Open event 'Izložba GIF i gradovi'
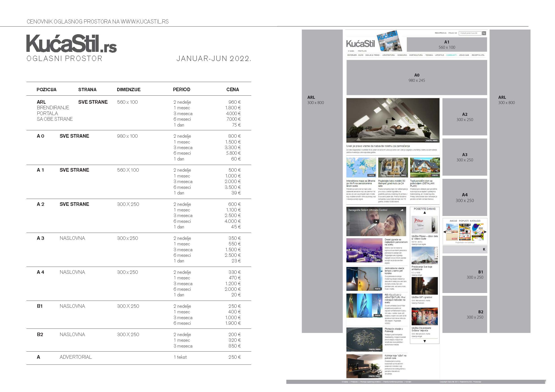 click(x=422, y=297)
